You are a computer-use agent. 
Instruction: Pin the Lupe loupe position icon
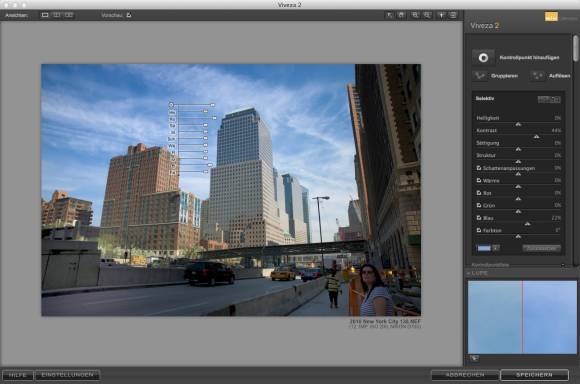point(474,358)
